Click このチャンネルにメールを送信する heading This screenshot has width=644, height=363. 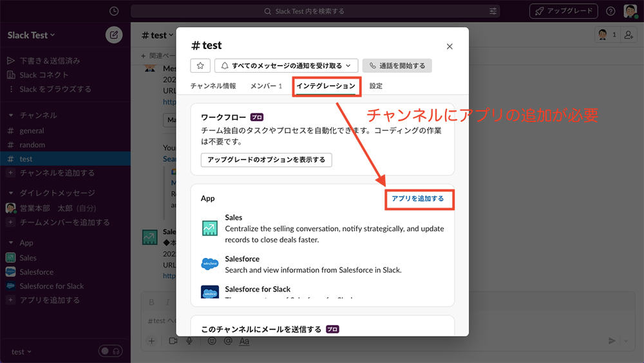click(261, 329)
